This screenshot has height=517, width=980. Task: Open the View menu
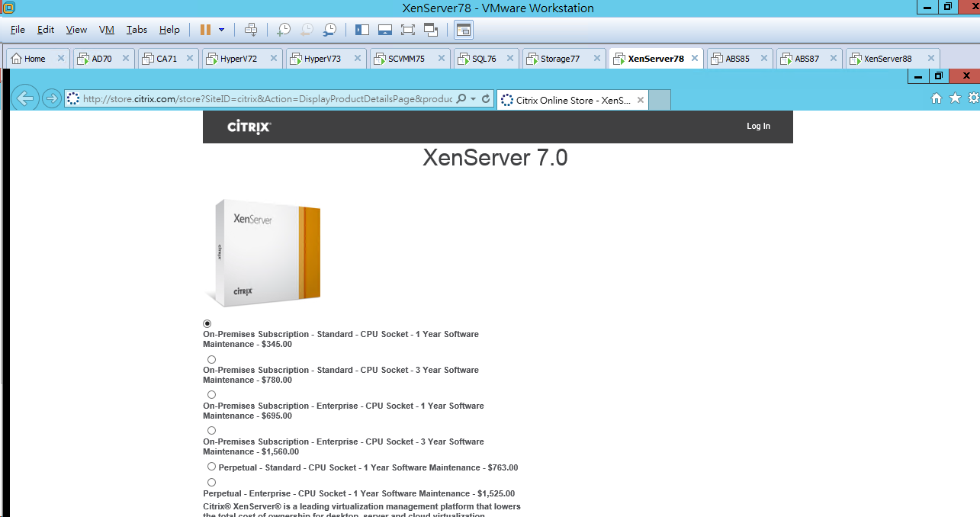pos(76,30)
